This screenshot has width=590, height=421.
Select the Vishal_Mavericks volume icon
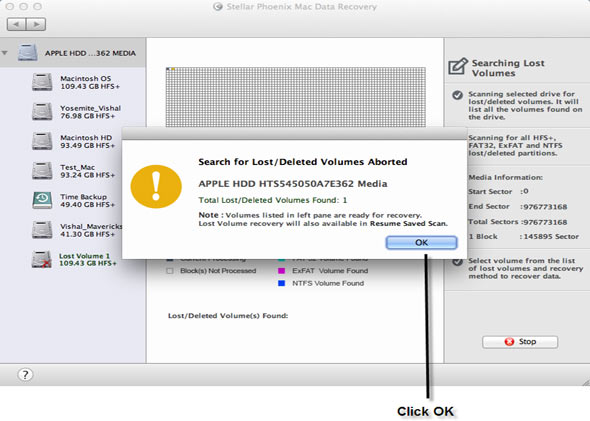pos(42,230)
